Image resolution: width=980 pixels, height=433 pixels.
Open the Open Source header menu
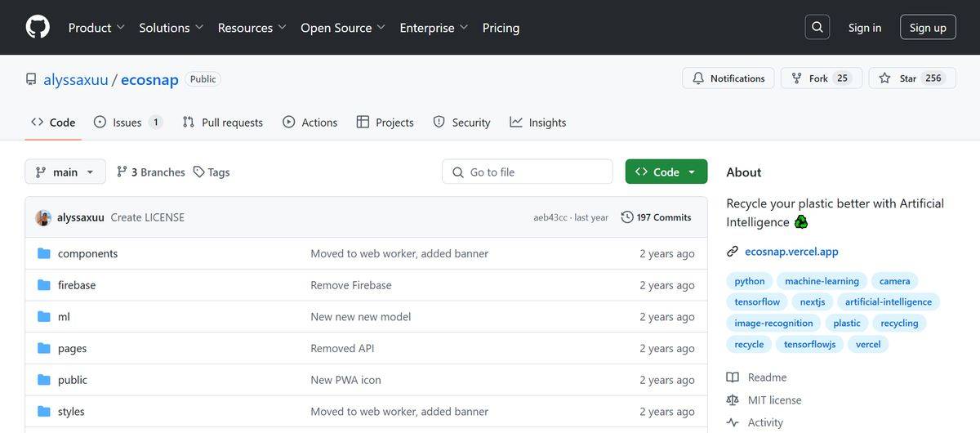pos(343,27)
